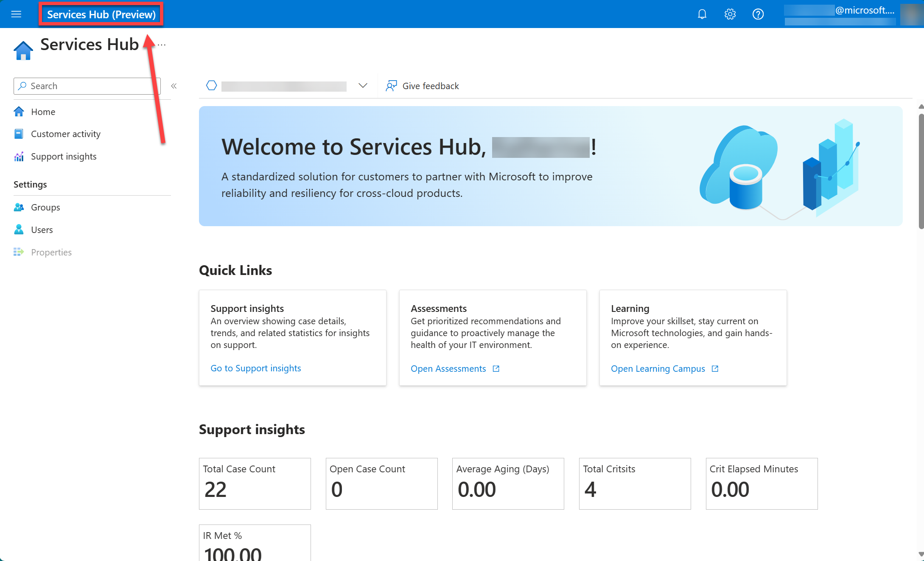The height and width of the screenshot is (561, 924).
Task: Click the notifications bell icon
Action: [702, 12]
